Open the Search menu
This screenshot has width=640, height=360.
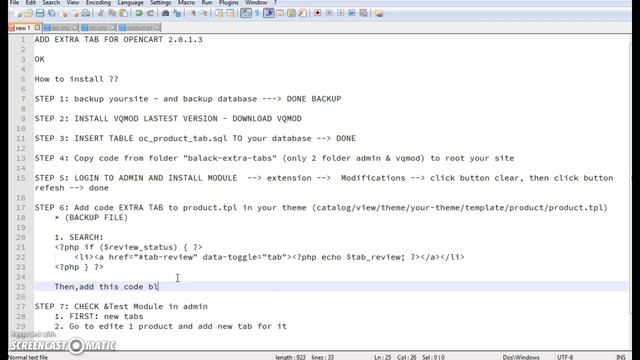pos(51,2)
